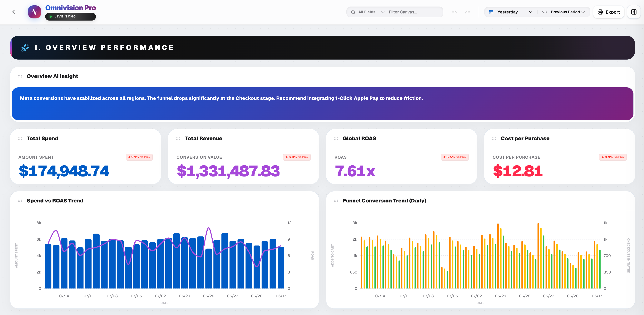Click the Total Spend card title

[42, 138]
